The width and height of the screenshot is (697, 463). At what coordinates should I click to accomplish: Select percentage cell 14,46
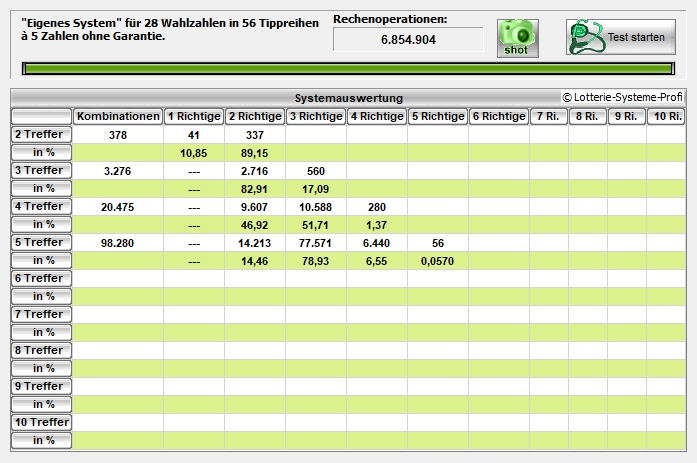[x=255, y=261]
